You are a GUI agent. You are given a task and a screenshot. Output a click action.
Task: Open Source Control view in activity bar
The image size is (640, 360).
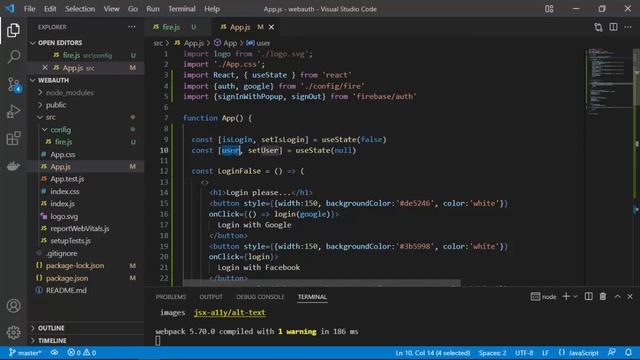pos(13,85)
